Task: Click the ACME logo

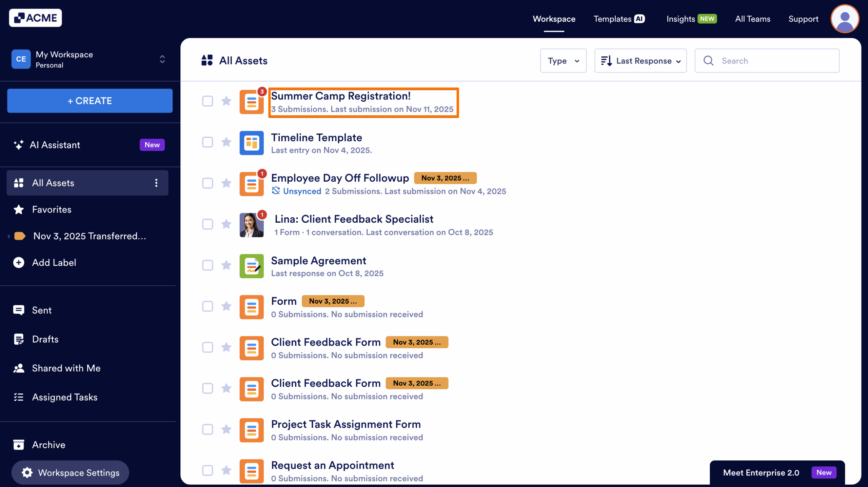Action: tap(35, 18)
